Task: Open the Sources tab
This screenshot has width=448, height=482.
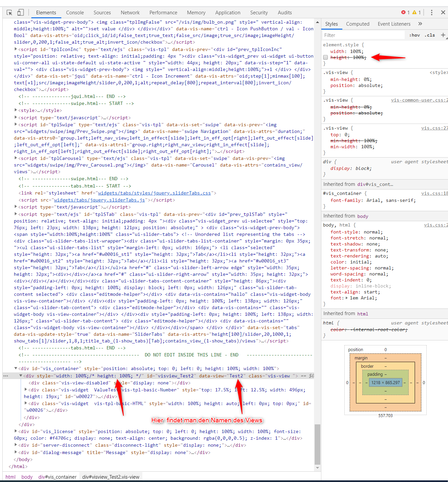Action: coord(102,13)
